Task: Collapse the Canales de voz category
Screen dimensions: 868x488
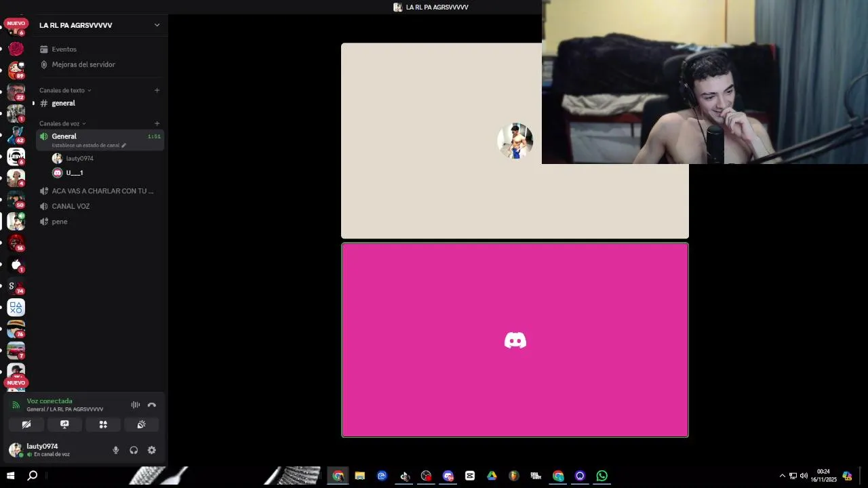Action: (62, 123)
